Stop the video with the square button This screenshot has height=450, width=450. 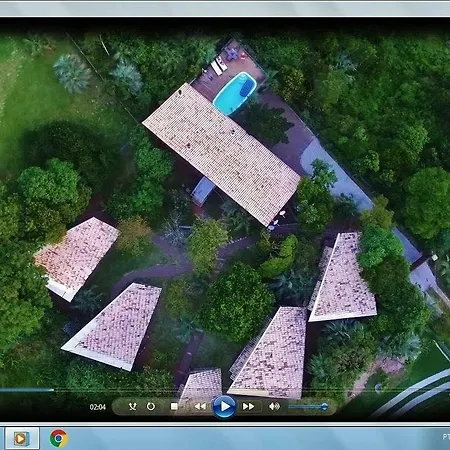pos(174,406)
